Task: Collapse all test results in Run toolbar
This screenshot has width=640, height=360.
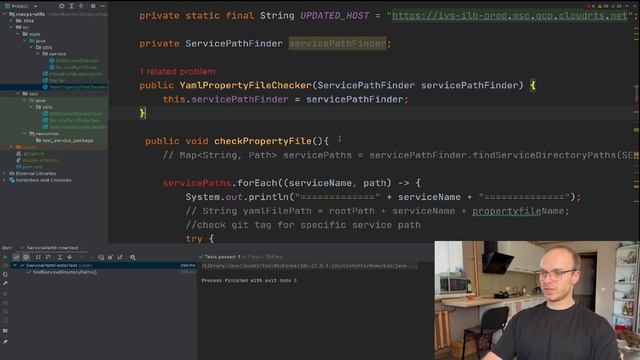Action: point(69,258)
